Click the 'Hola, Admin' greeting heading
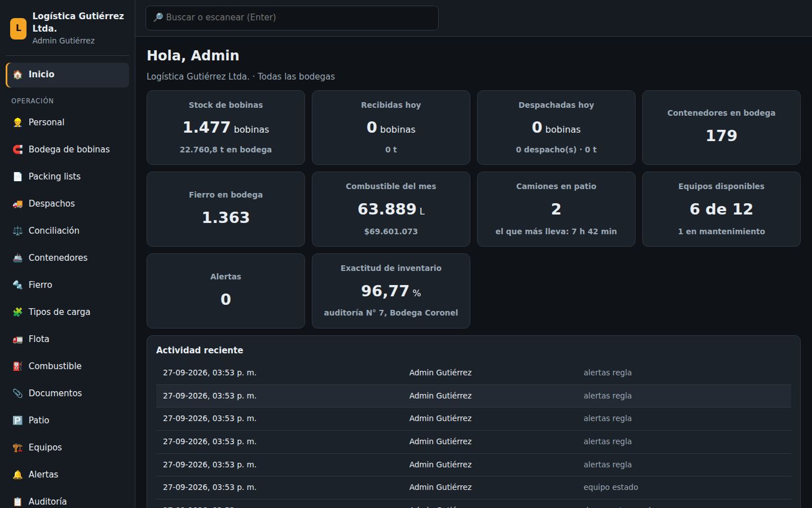This screenshot has width=812, height=508. tap(193, 55)
